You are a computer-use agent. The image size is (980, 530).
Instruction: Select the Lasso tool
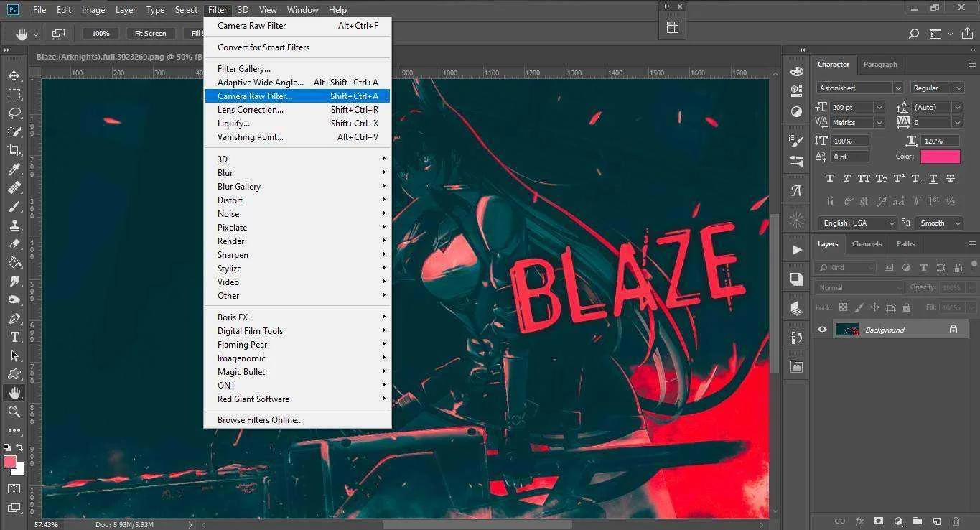pyautogui.click(x=14, y=113)
